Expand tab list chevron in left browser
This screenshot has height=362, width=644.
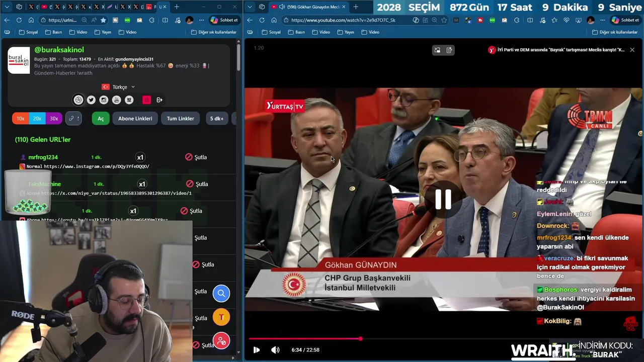pos(7,7)
